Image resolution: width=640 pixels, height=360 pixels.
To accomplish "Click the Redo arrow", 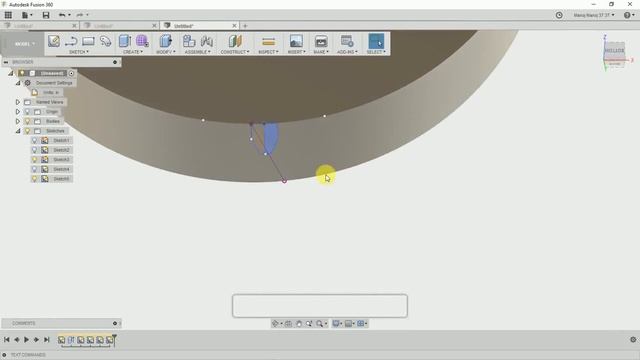I will point(80,15).
